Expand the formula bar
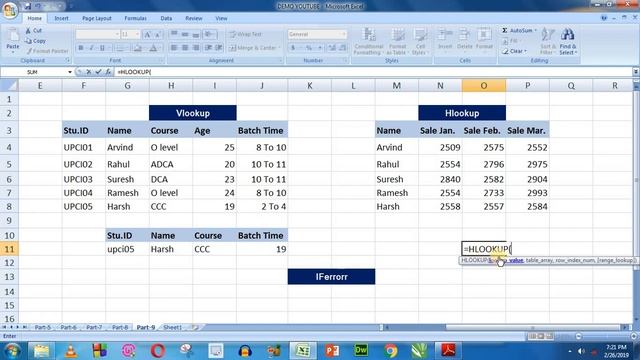 636,72
